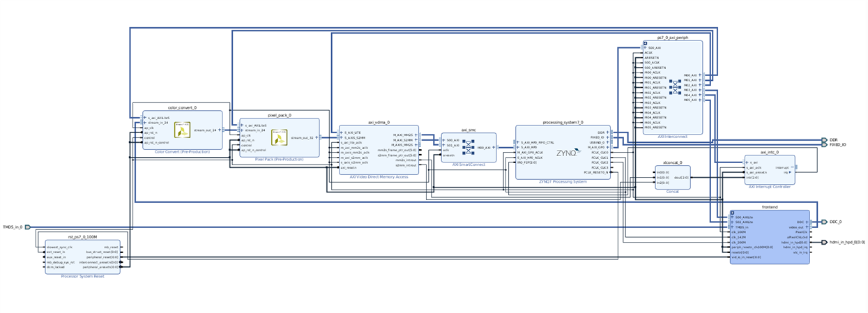Select the TMDS_in_0 input port symbol
868x313 pixels.
click(27, 227)
